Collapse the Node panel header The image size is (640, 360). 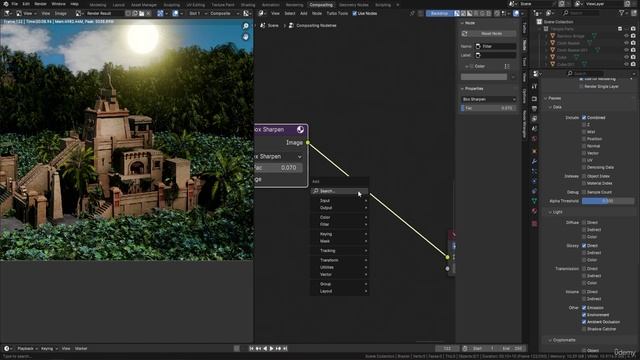click(x=469, y=23)
